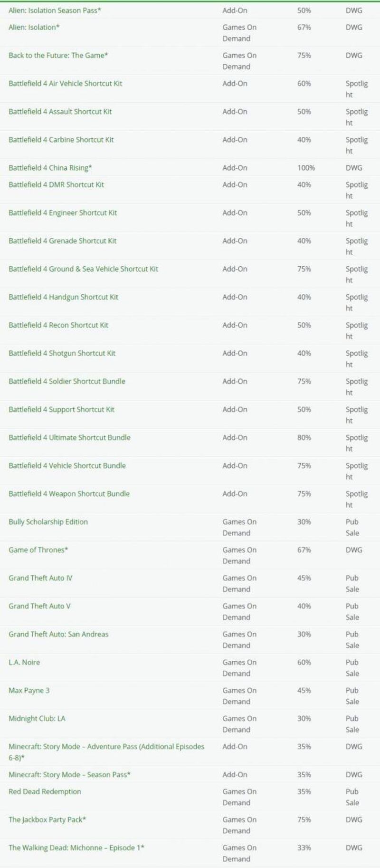Open The Jackbox Party Pack link

(x=47, y=820)
